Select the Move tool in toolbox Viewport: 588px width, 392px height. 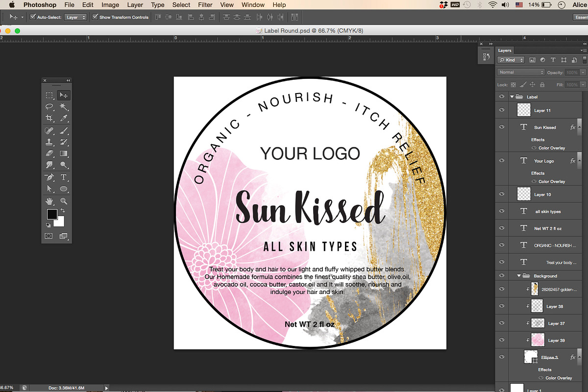click(64, 95)
